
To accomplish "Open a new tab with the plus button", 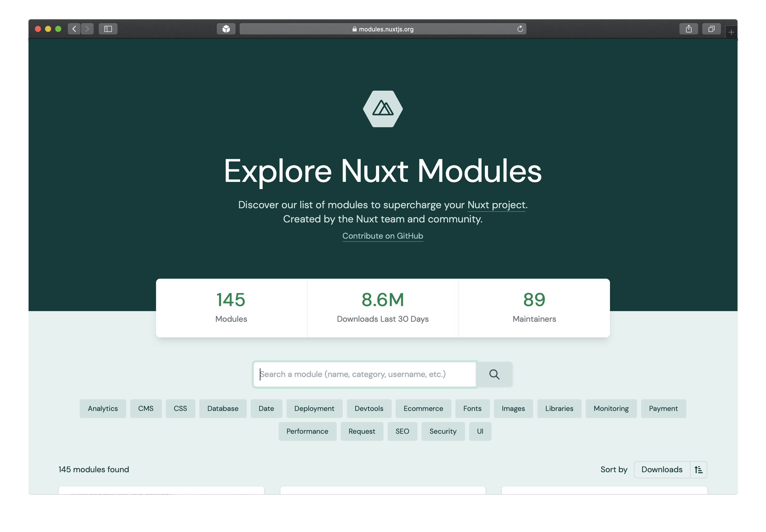I will (x=731, y=32).
